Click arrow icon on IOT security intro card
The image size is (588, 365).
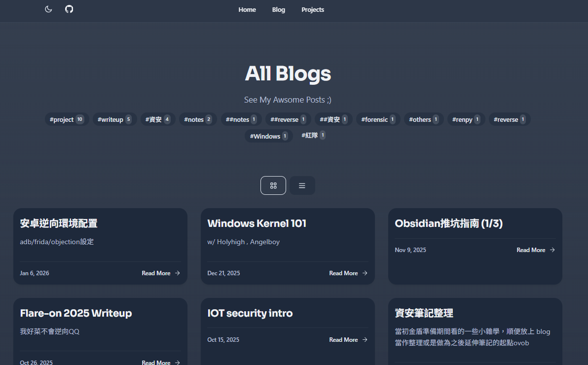365,339
